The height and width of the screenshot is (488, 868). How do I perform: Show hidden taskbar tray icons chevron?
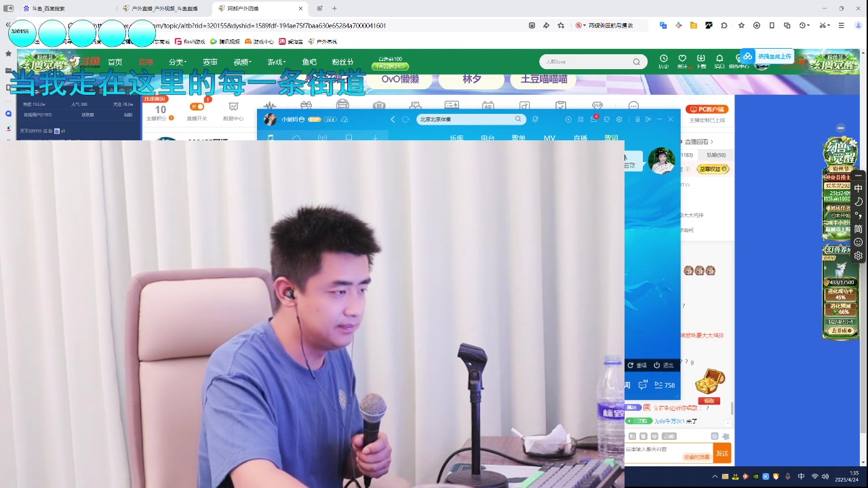click(x=715, y=476)
